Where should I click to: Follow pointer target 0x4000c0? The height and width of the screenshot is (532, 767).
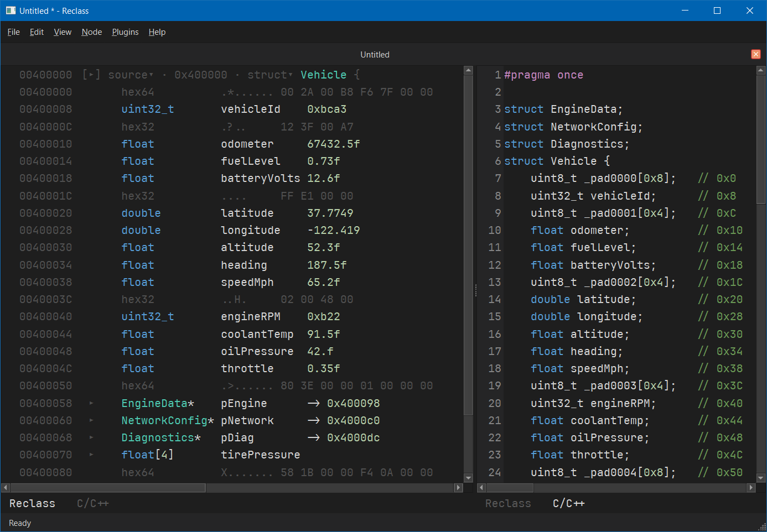tap(354, 420)
